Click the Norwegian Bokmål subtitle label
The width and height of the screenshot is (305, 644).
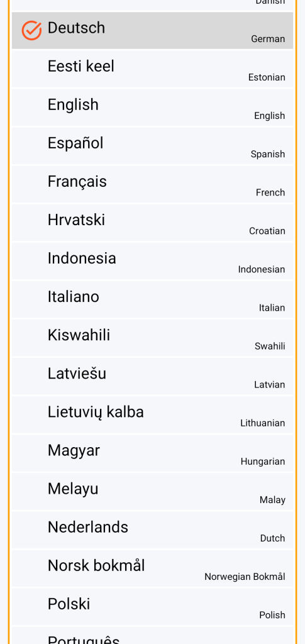coord(245,577)
